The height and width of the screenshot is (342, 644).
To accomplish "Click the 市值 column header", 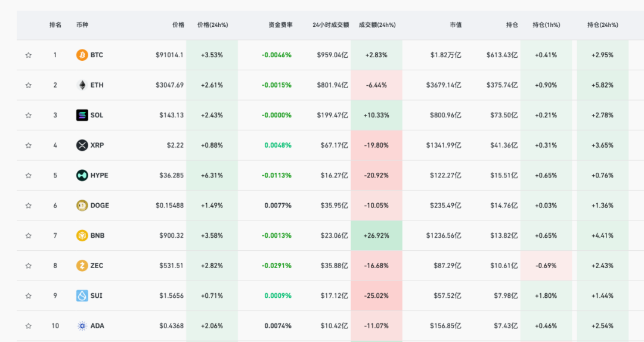I will tap(456, 25).
